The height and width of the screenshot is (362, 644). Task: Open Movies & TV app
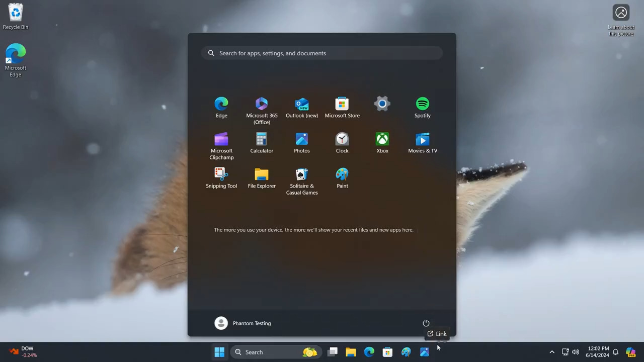423,143
